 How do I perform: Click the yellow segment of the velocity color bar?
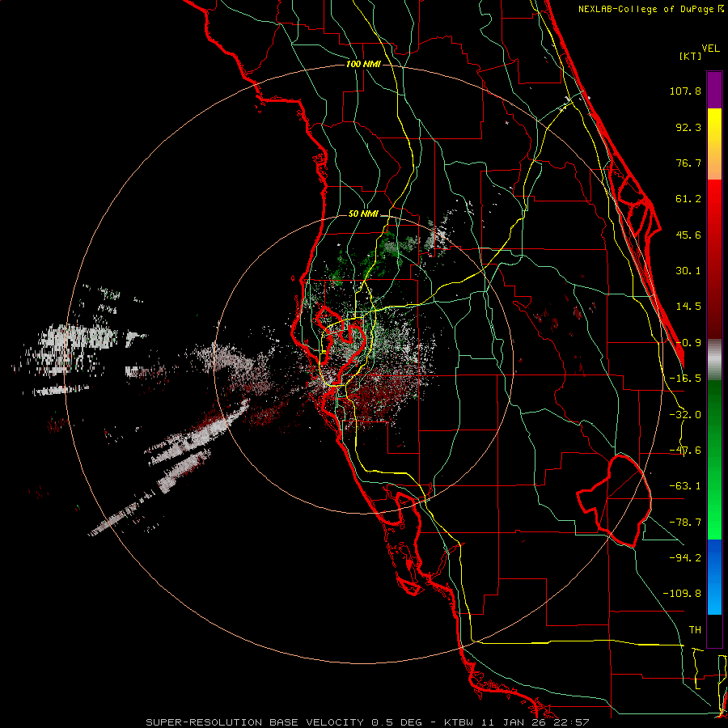click(x=714, y=144)
